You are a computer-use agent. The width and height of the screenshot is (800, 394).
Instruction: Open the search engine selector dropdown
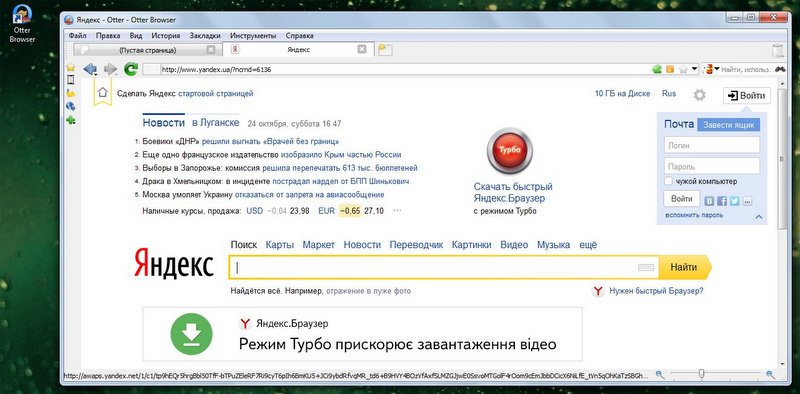pos(711,69)
